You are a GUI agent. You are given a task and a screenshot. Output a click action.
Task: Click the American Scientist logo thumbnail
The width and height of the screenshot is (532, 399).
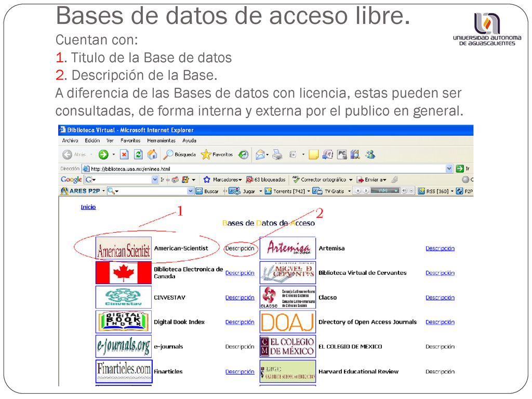coord(124,248)
